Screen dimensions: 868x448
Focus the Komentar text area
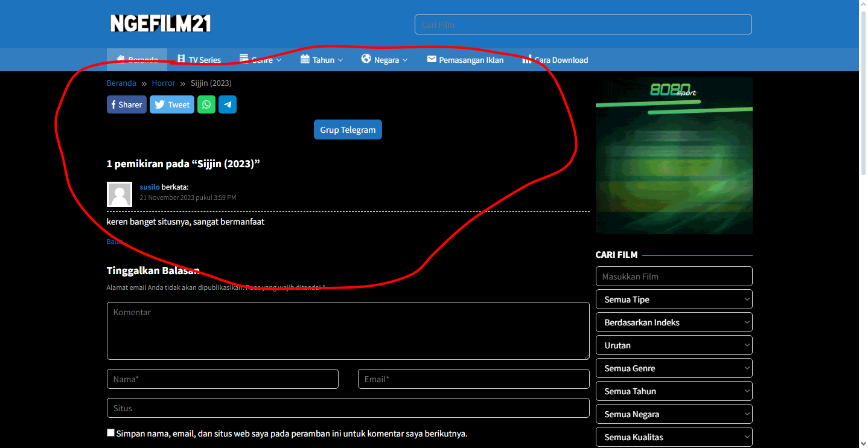(348, 331)
